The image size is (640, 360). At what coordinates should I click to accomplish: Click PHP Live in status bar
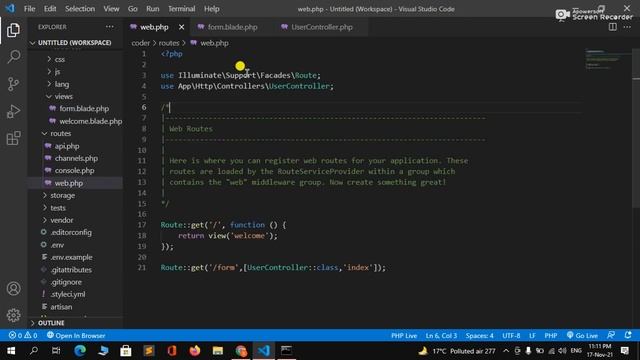pyautogui.click(x=404, y=336)
